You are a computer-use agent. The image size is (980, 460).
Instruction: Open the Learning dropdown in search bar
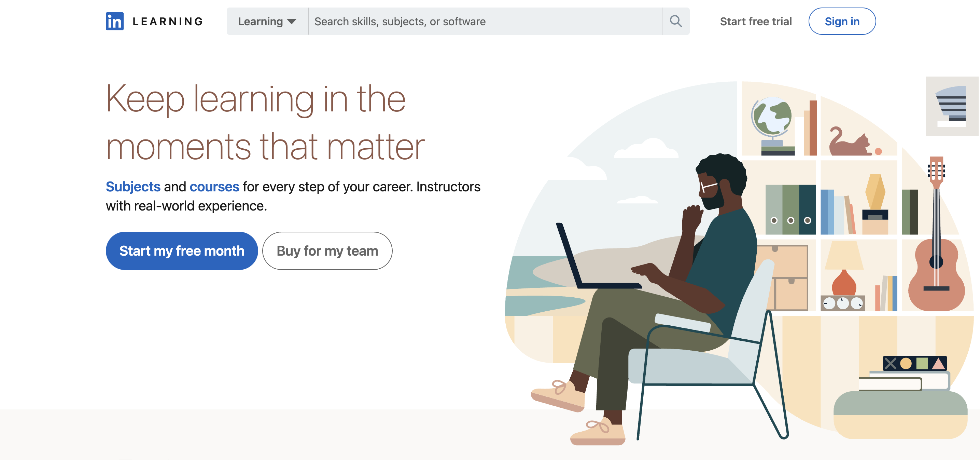267,21
